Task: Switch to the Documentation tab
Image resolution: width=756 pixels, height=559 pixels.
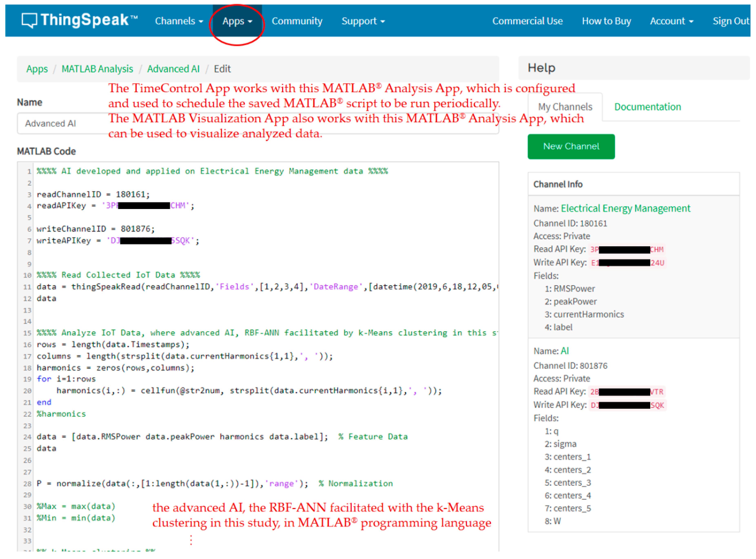Action: pos(648,107)
